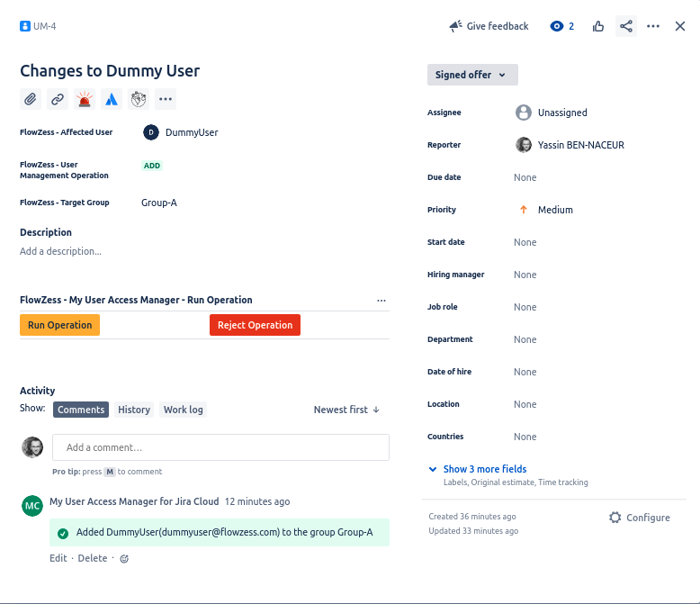Click the 12 minutes ago timestamp
The width and height of the screenshot is (700, 604).
257,501
